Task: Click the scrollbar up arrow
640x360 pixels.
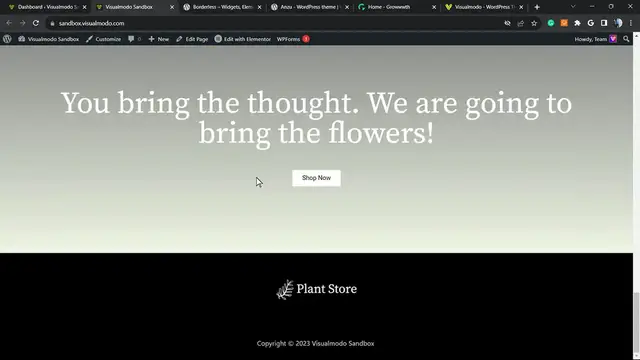Action: 636,36
